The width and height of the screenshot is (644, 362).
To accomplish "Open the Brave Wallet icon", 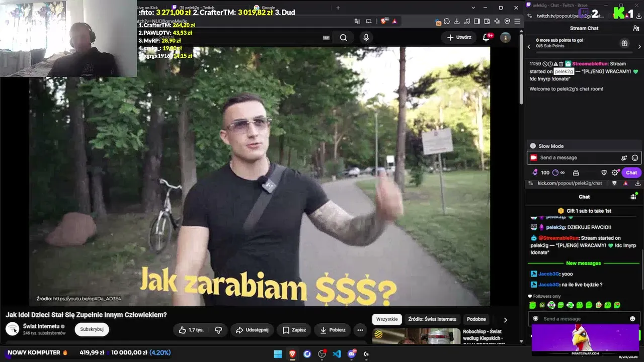I will click(488, 21).
